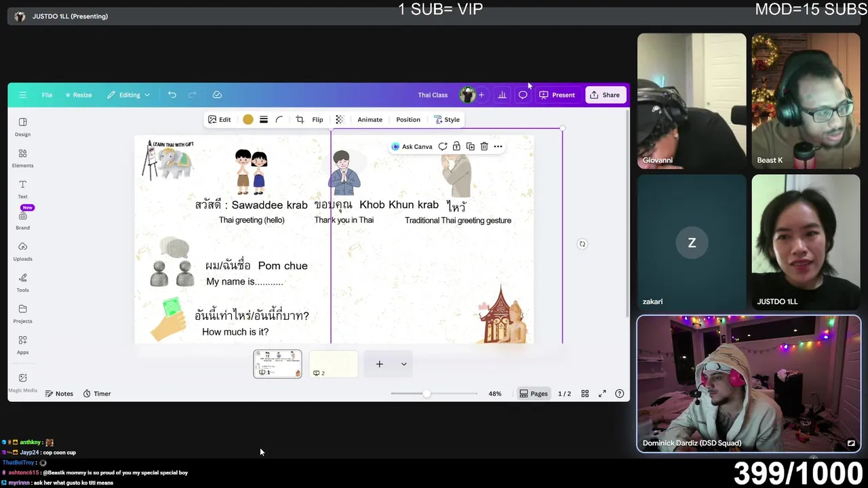Click the Thai Class design title
Screen dimensions: 868x488
[433, 95]
